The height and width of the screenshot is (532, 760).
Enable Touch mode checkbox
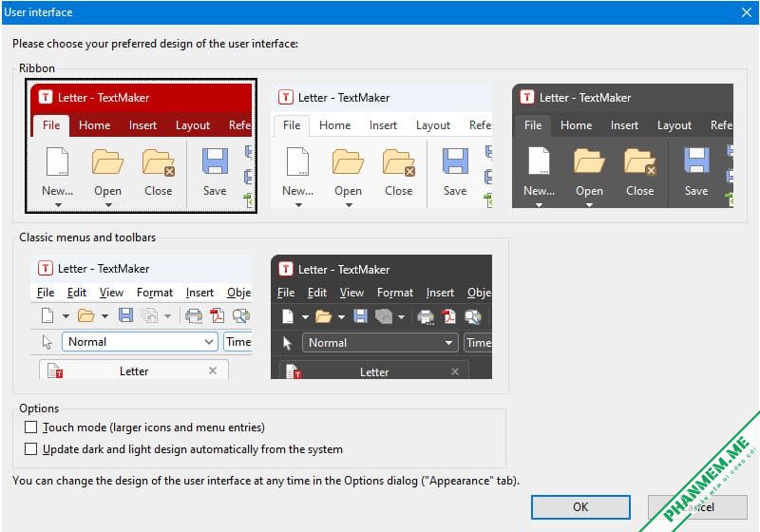click(x=31, y=427)
